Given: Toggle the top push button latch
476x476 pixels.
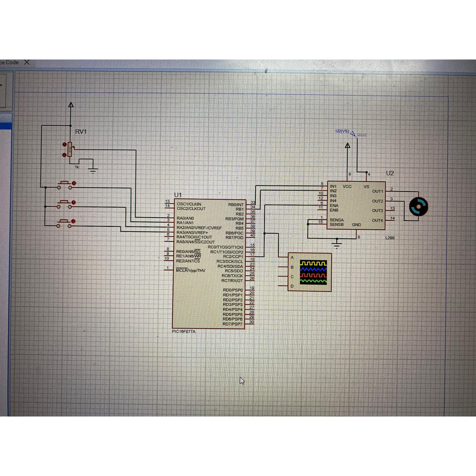Looking at the screenshot, I should point(74,183).
